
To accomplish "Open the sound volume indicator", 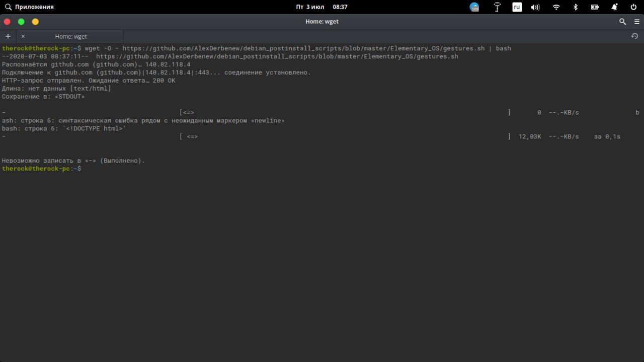I will [x=535, y=7].
